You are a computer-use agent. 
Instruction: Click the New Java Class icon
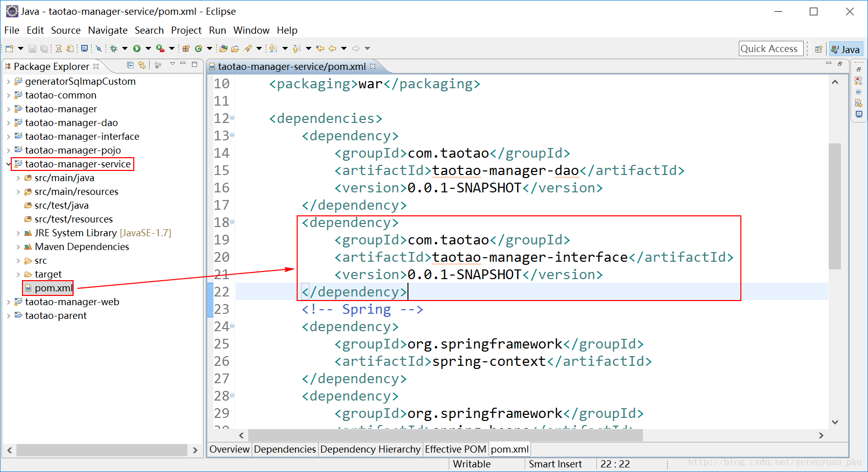pyautogui.click(x=199, y=48)
